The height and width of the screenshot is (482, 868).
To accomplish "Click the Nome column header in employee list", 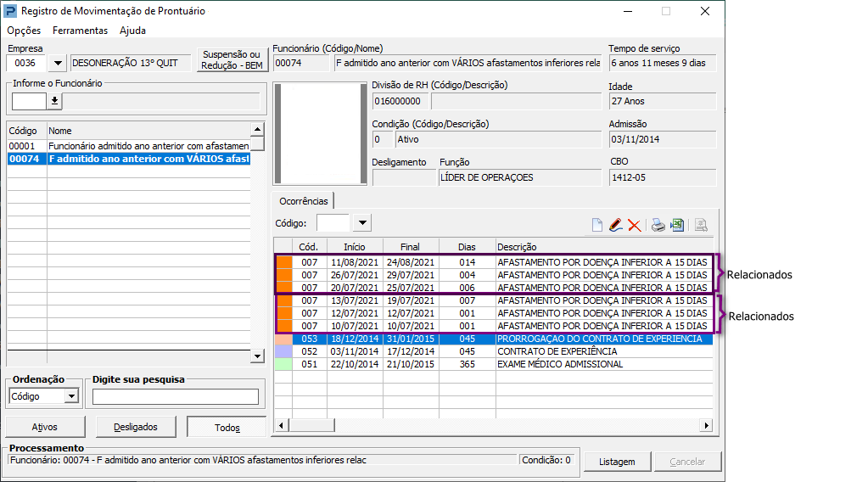I will (148, 131).
